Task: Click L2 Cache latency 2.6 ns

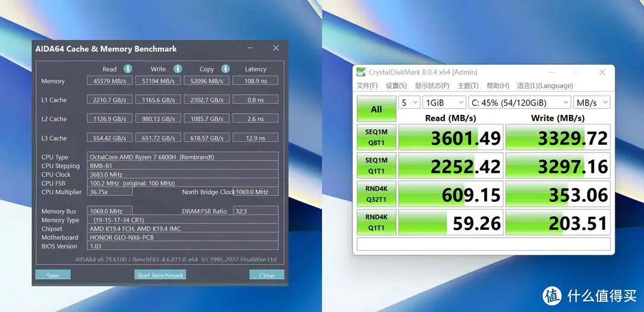Action: point(255,118)
